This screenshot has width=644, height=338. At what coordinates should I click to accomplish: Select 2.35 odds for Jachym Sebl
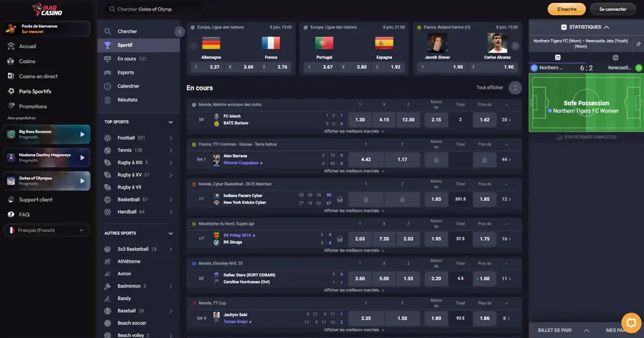click(366, 318)
